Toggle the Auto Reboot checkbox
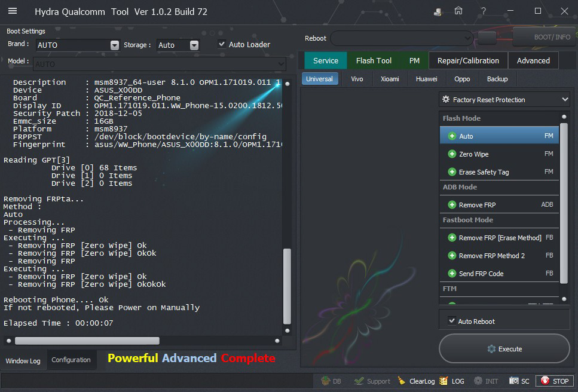Image resolution: width=578 pixels, height=392 pixels. (x=451, y=321)
